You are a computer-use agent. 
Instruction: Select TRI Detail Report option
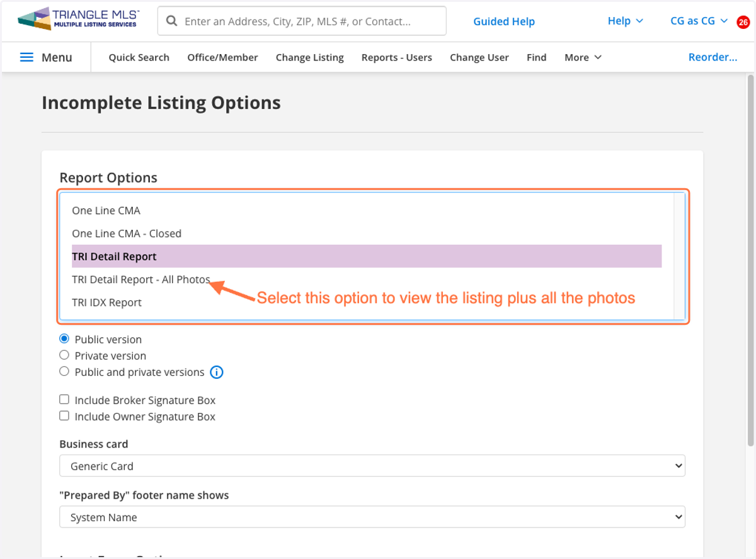[367, 256]
